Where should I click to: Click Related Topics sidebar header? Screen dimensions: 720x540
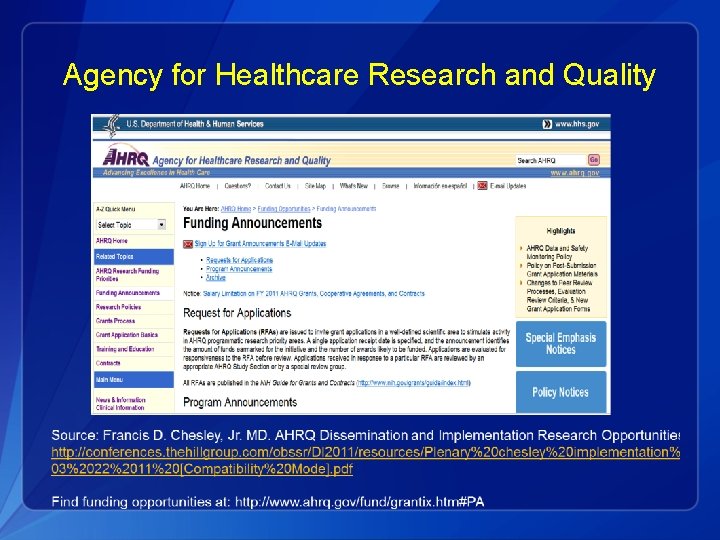point(134,257)
